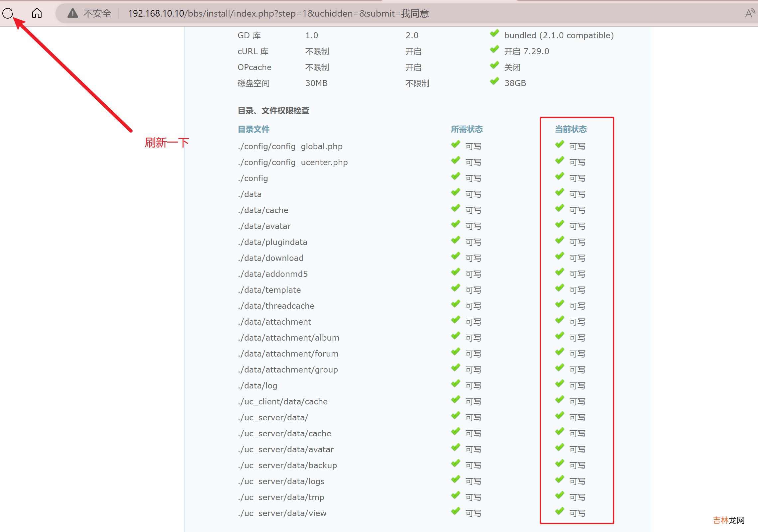Click config_global.php's green check under 当前状态

(x=560, y=145)
